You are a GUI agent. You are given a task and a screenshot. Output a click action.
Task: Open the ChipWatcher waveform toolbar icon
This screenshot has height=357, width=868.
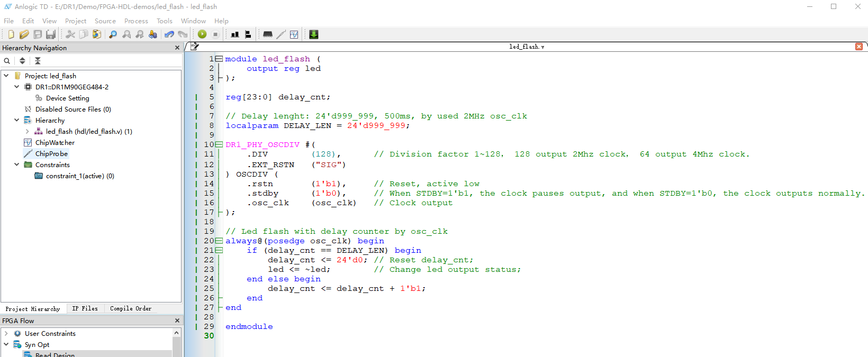[x=294, y=34]
